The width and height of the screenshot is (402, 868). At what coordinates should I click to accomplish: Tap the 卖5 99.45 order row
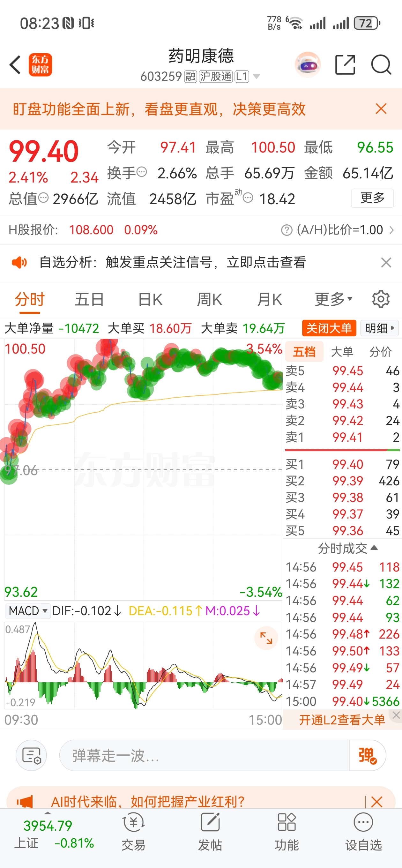pyautogui.click(x=342, y=371)
